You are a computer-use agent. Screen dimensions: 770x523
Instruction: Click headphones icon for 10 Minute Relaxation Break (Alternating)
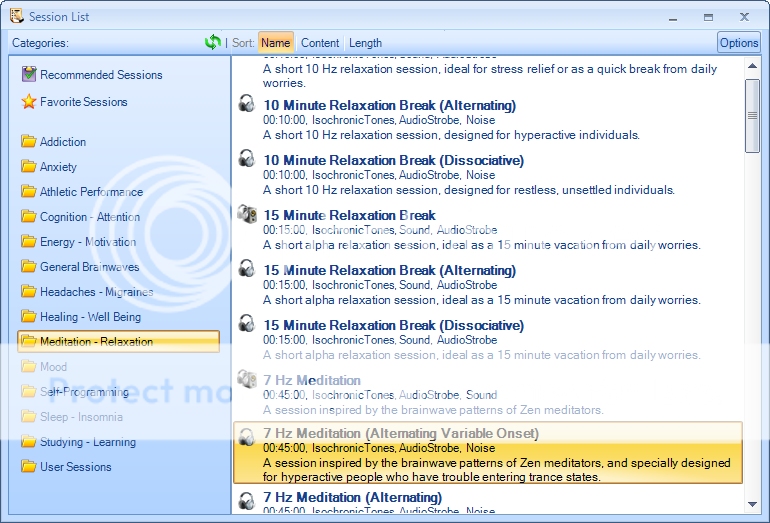[x=247, y=104]
